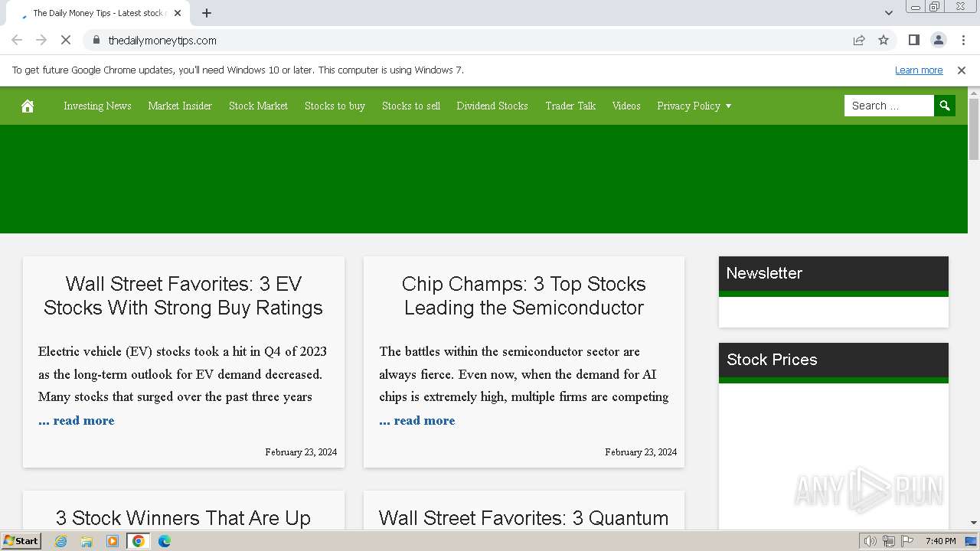This screenshot has width=980, height=551.
Task: Open the Videos section
Action: click(626, 106)
